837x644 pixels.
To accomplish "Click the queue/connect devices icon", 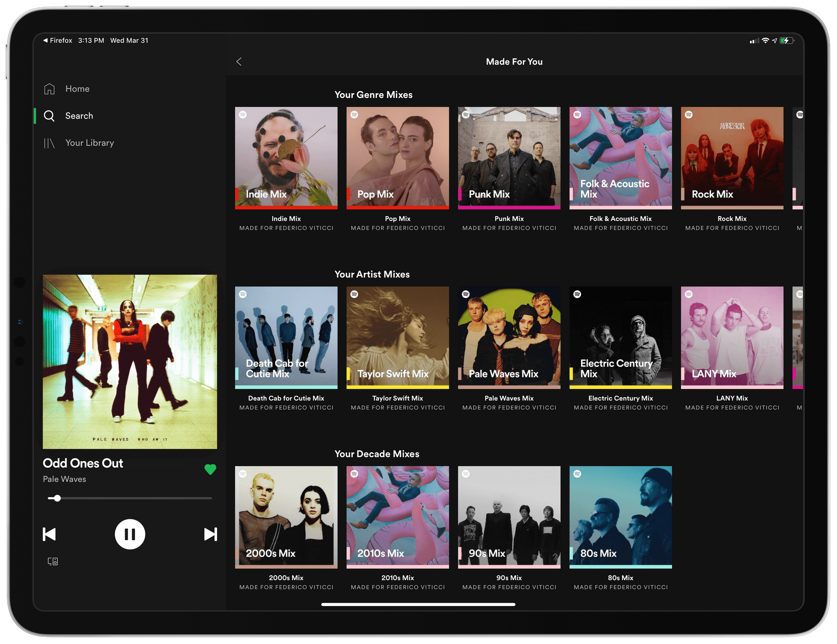I will 53,561.
